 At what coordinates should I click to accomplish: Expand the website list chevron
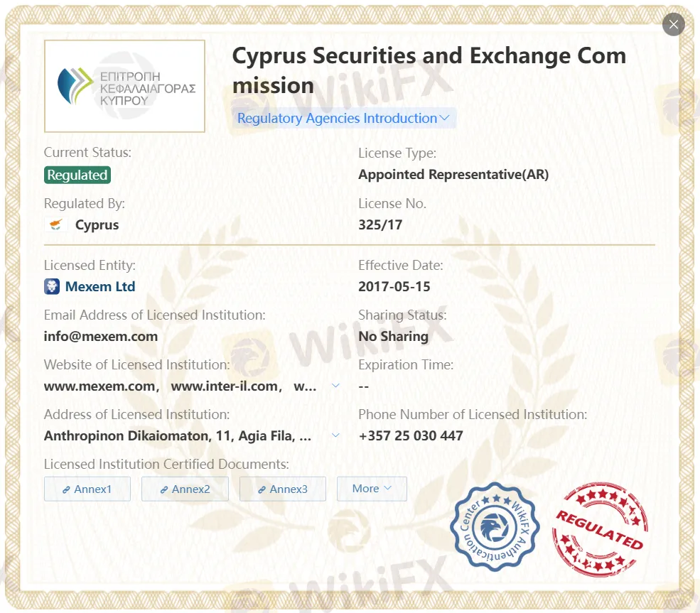pyautogui.click(x=335, y=386)
